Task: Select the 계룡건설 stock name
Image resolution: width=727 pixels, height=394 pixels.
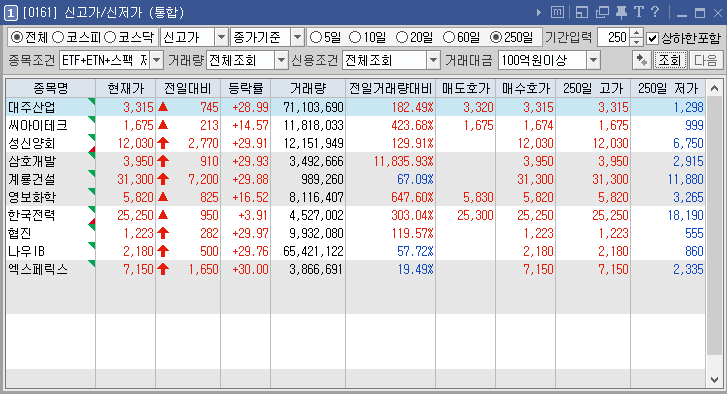Action: (32, 179)
